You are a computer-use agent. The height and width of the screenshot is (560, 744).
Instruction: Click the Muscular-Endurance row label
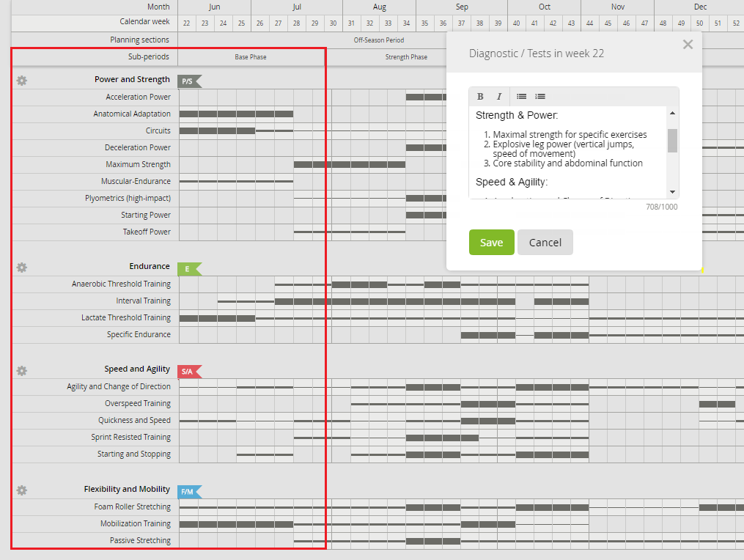tap(136, 181)
